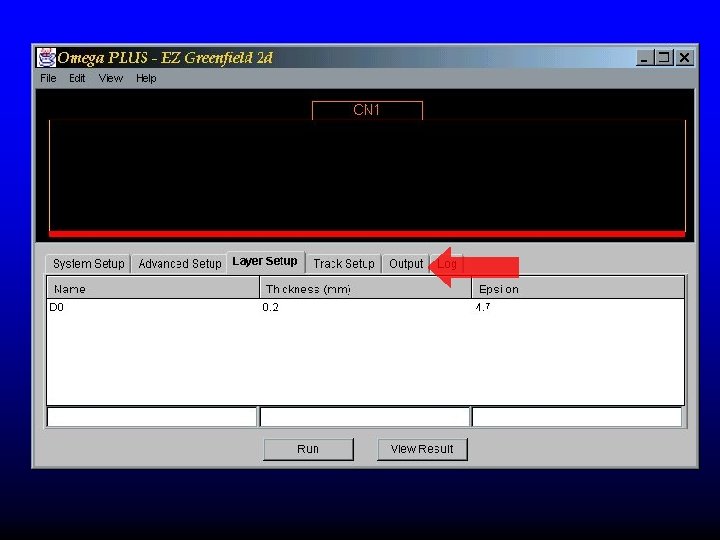Switch to the Advanced Setup tab
Viewport: 720px width, 540px height.
coord(180,264)
